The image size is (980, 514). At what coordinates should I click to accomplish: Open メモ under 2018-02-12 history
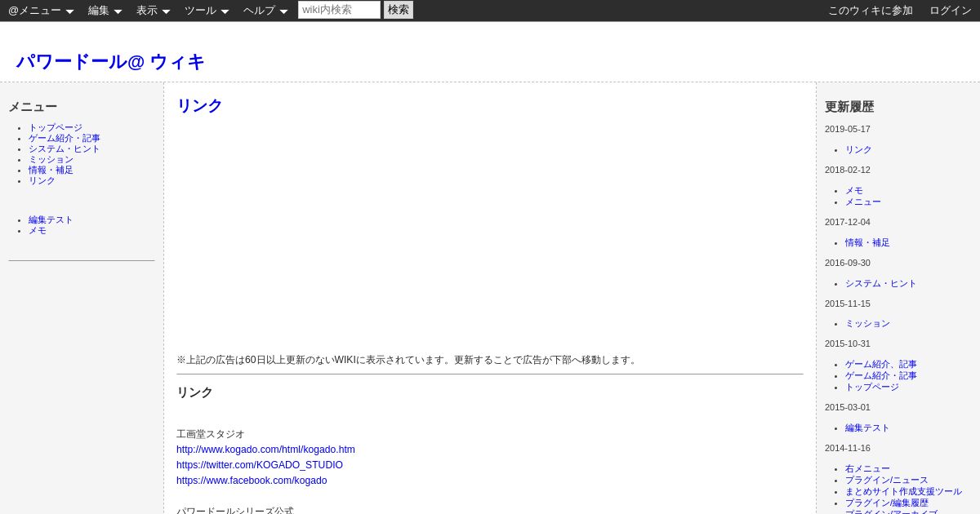854,191
